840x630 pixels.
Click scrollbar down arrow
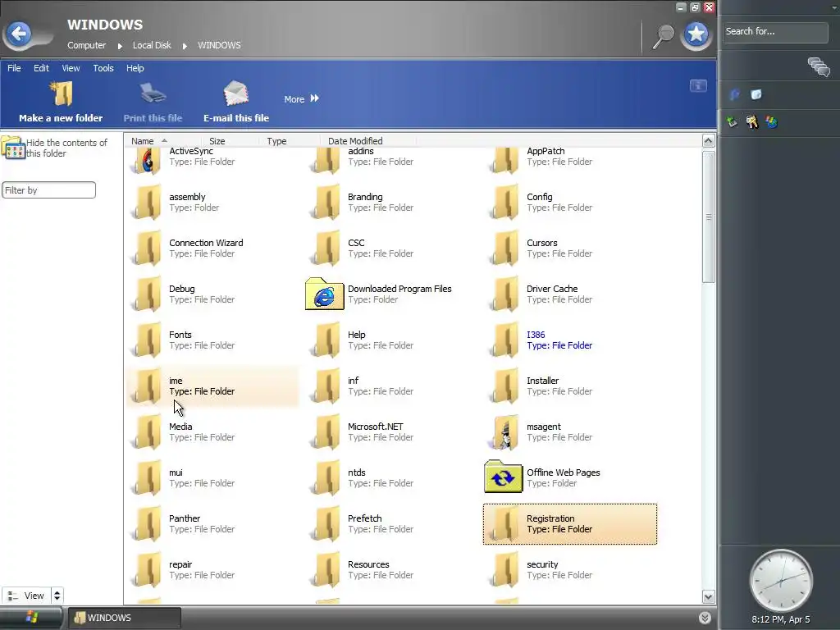[x=708, y=596]
